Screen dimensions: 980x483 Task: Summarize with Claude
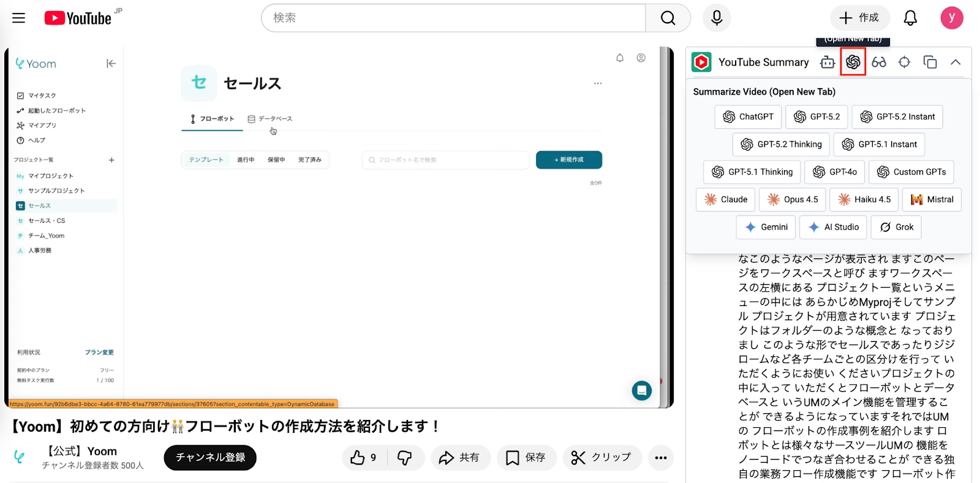pos(725,200)
